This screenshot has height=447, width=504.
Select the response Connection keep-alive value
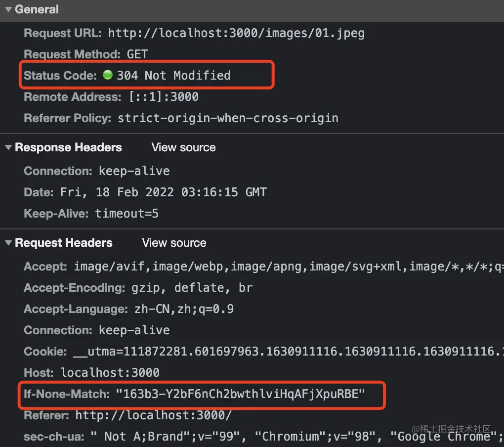coord(134,171)
